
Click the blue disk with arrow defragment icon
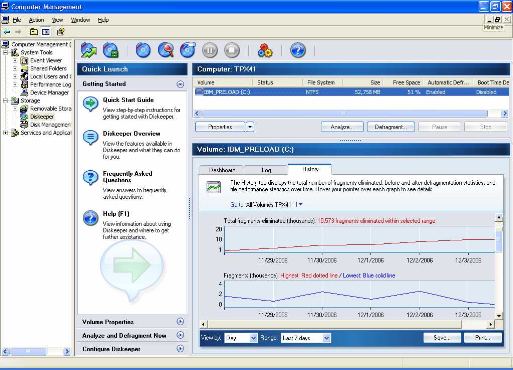188,50
